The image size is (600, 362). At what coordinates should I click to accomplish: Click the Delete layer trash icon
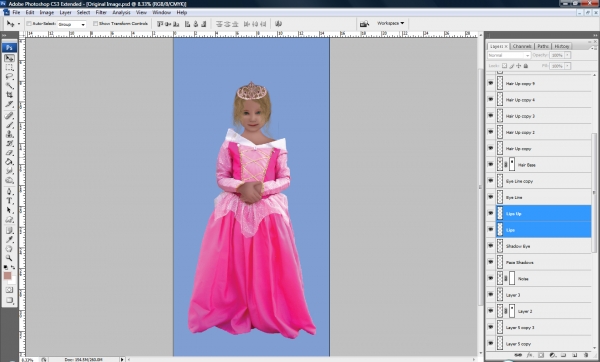click(586, 355)
